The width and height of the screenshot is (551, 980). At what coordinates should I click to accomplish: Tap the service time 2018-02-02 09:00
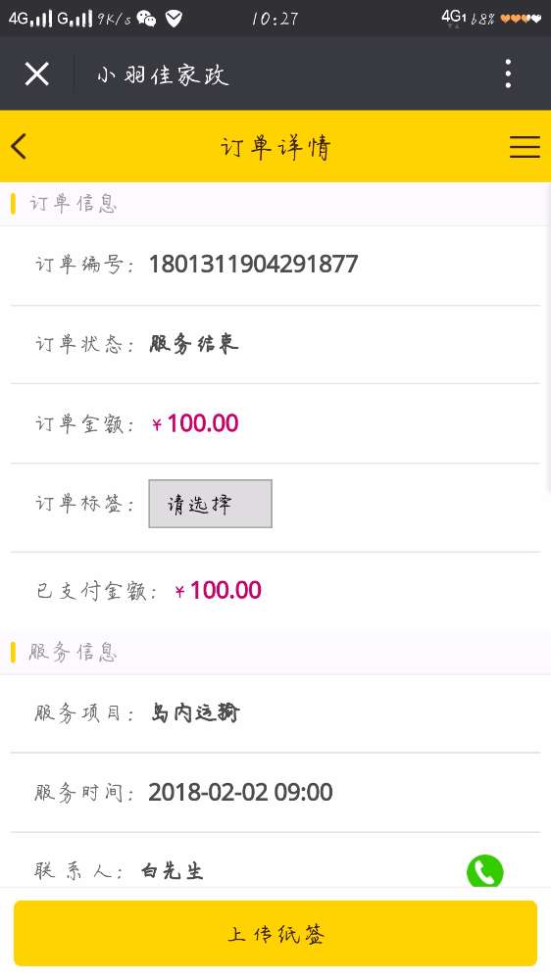[241, 793]
